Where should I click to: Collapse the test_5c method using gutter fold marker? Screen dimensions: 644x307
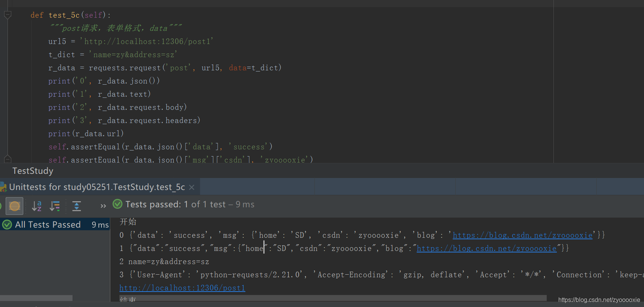click(x=8, y=15)
